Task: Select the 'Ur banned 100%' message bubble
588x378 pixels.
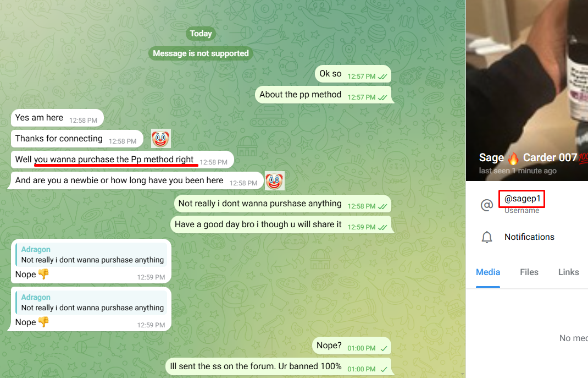Action: 279,366
